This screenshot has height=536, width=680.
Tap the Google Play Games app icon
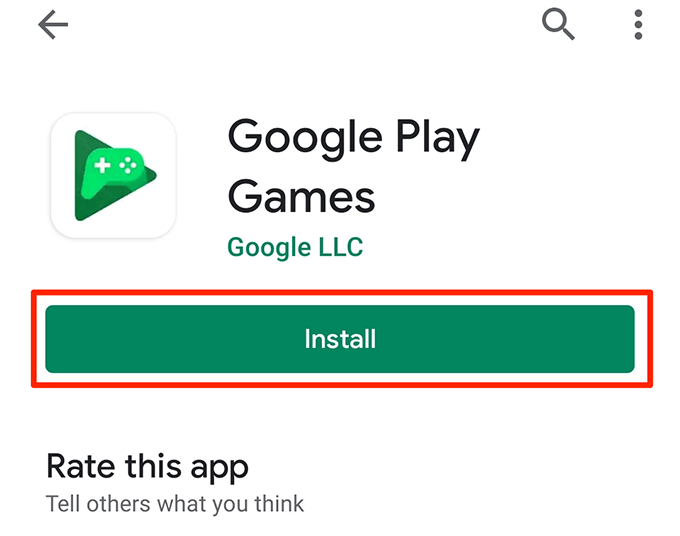click(113, 175)
